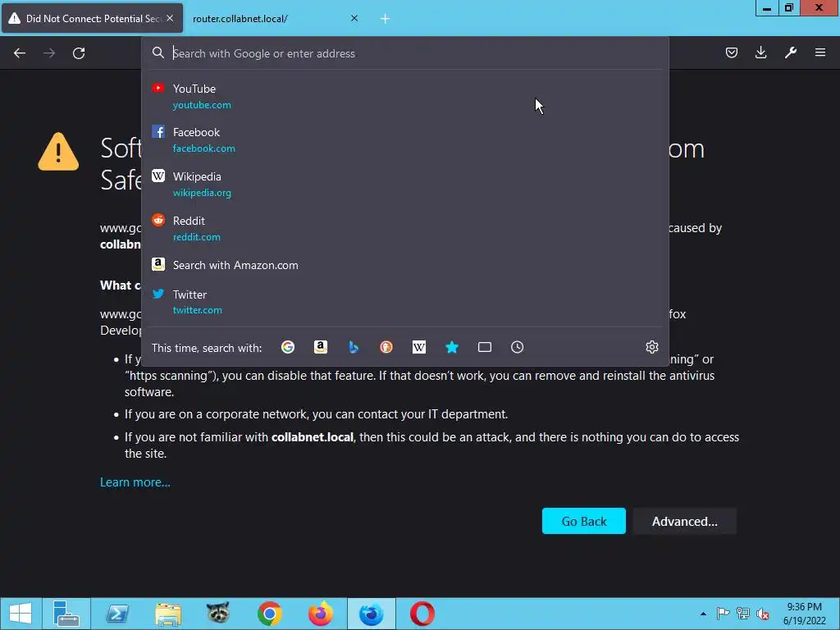Select the Facebook suggestion
This screenshot has height=630, width=840.
(x=405, y=139)
